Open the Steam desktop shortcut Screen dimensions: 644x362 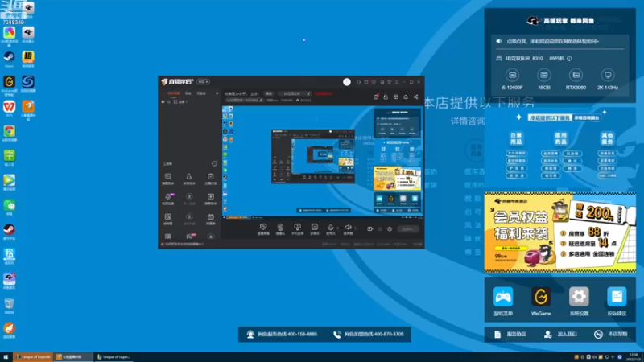(9, 57)
